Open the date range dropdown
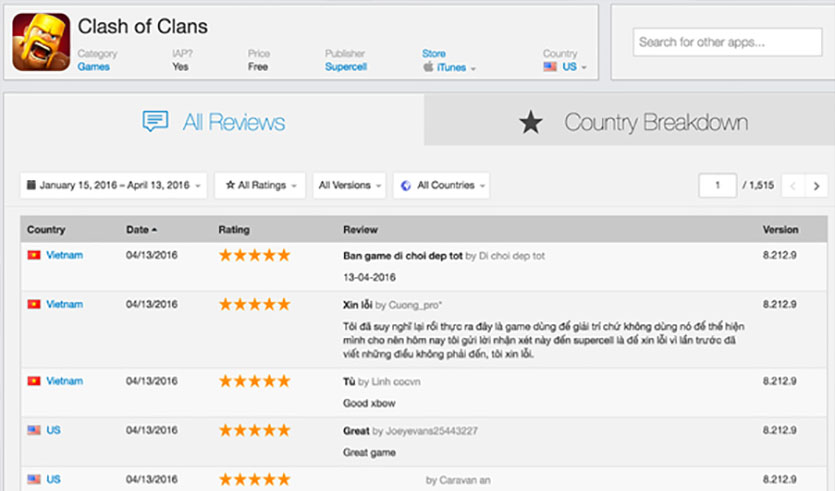Image resolution: width=835 pixels, height=491 pixels. click(113, 185)
